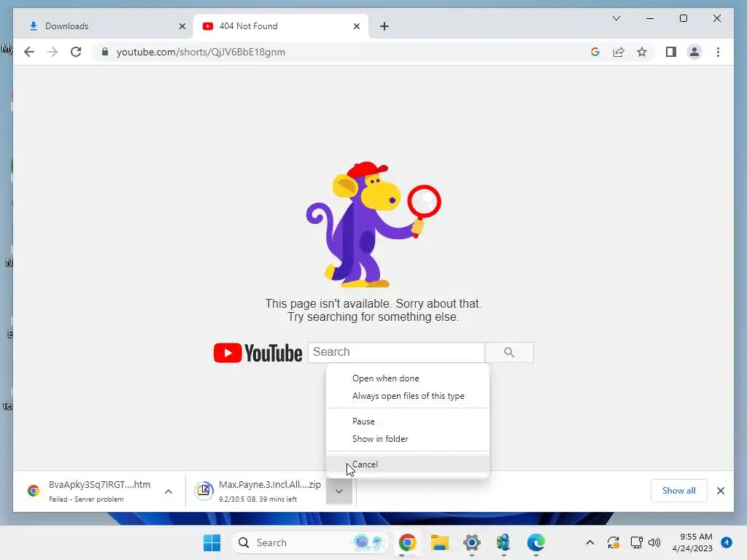Open the Chrome profile avatar
The height and width of the screenshot is (560, 747).
click(x=694, y=52)
